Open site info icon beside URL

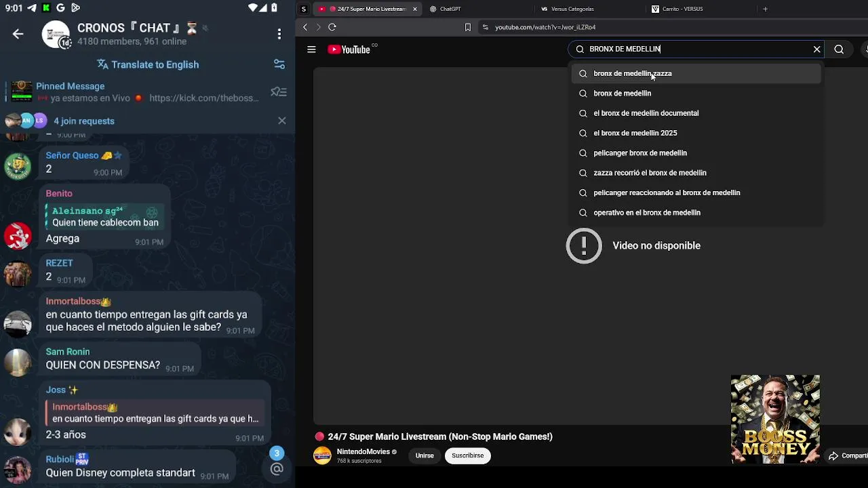point(485,27)
